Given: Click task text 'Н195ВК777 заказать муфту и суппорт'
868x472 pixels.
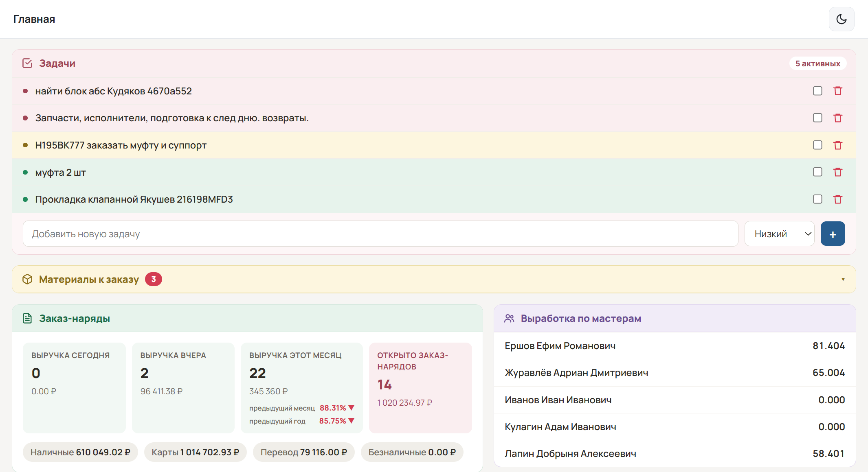Looking at the screenshot, I should [121, 145].
